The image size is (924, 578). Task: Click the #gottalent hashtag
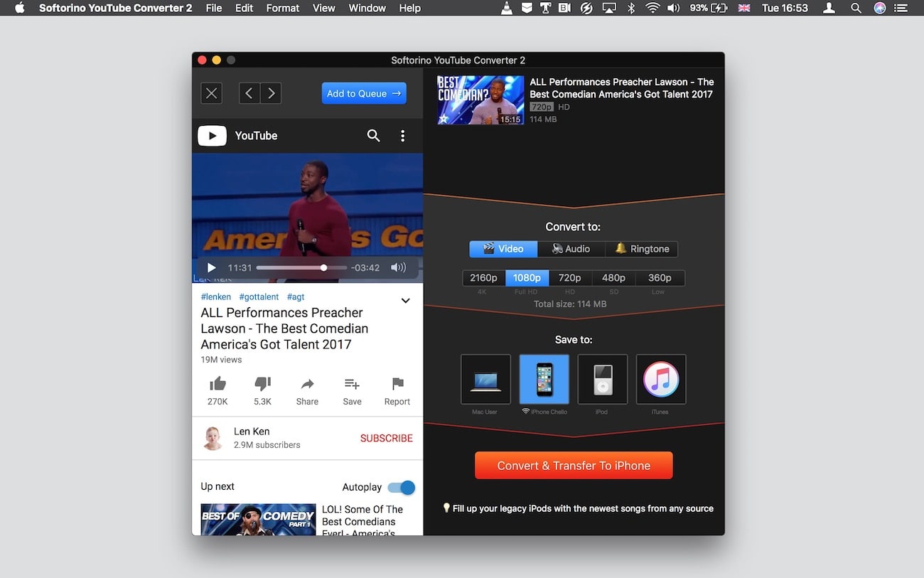pos(259,296)
